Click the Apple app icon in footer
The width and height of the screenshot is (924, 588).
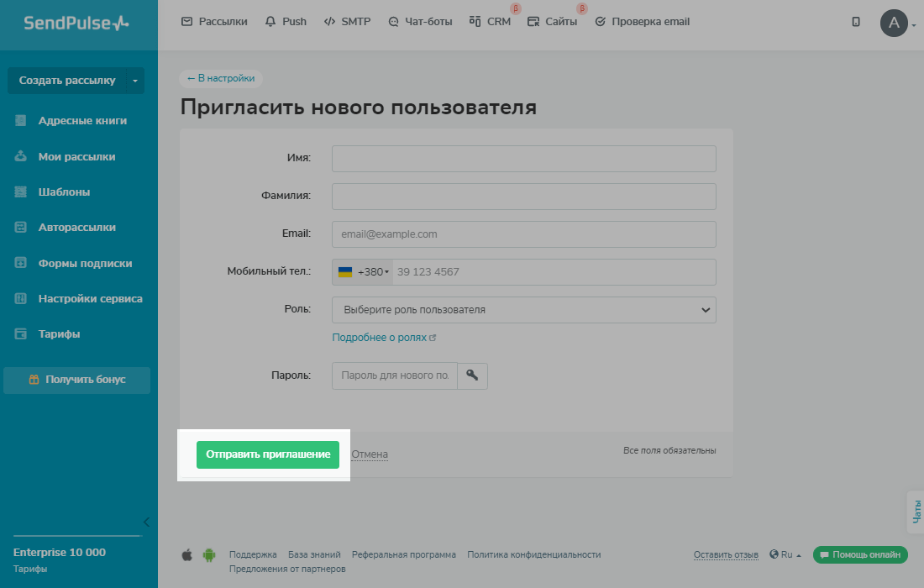click(x=186, y=555)
